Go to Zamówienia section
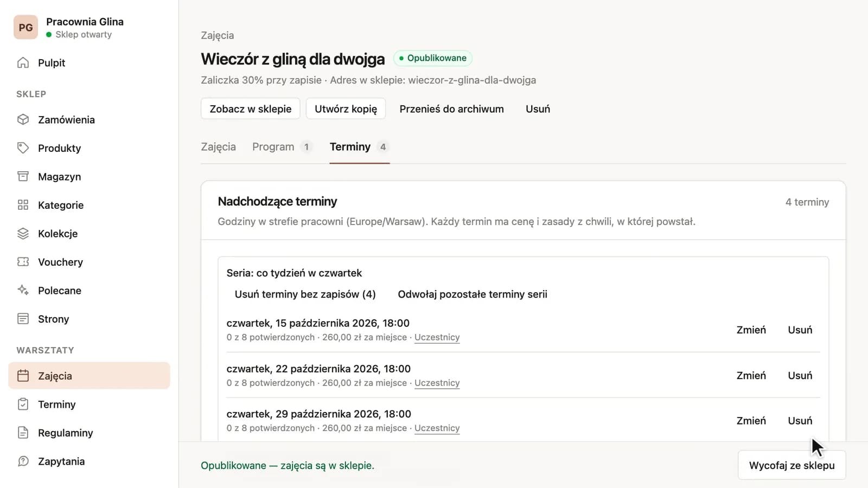 click(x=89, y=120)
